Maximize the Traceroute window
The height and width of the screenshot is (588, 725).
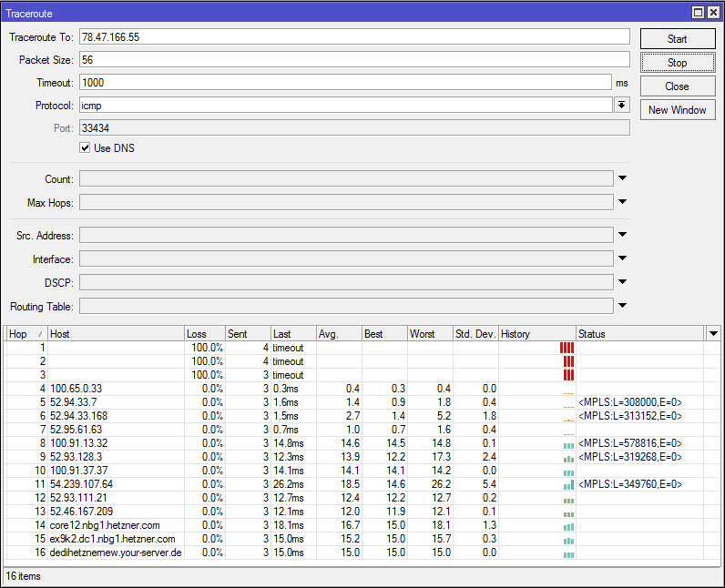point(699,13)
